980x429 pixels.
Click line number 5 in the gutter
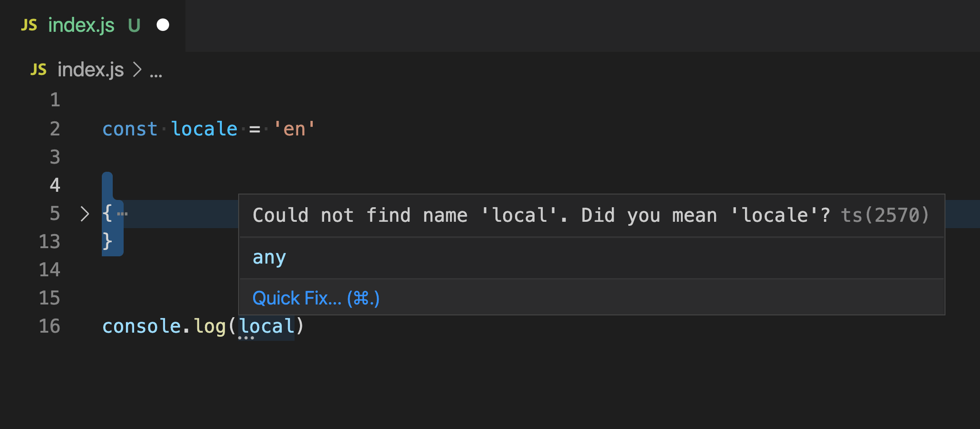click(x=55, y=214)
